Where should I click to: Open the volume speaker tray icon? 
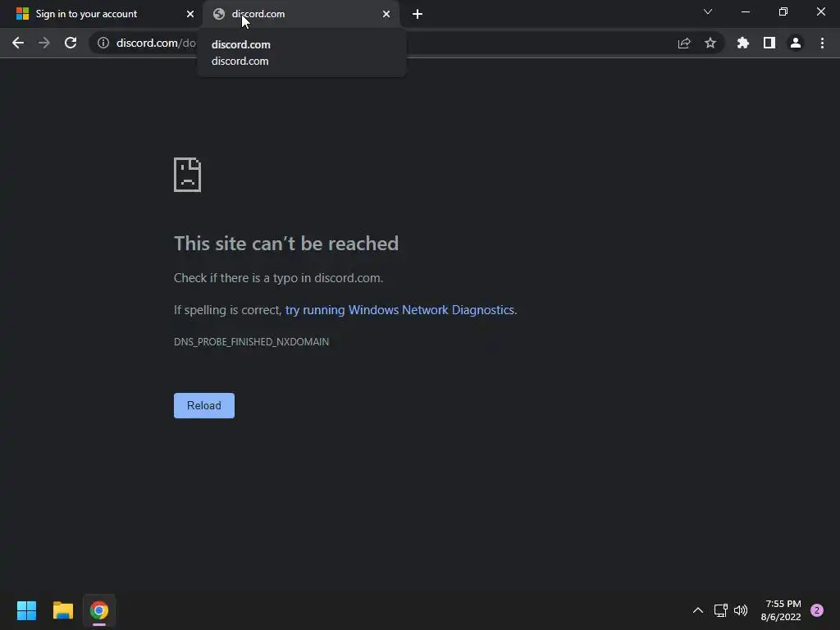741,610
